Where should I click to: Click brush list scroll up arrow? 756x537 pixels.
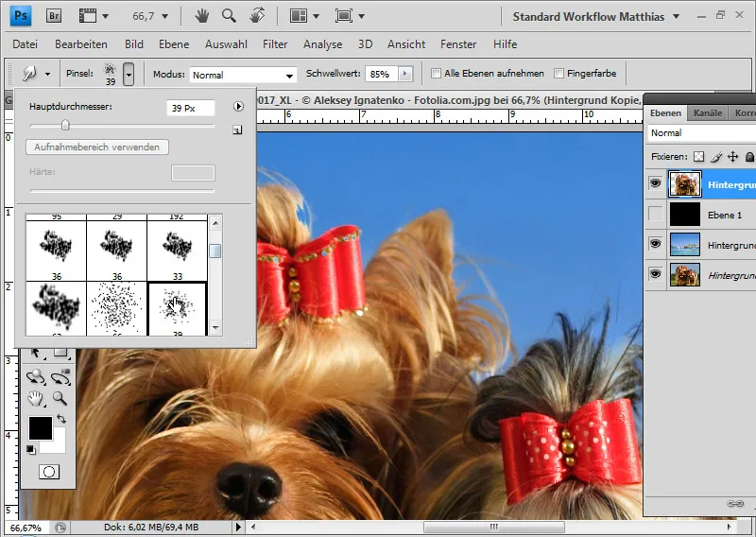[x=215, y=222]
